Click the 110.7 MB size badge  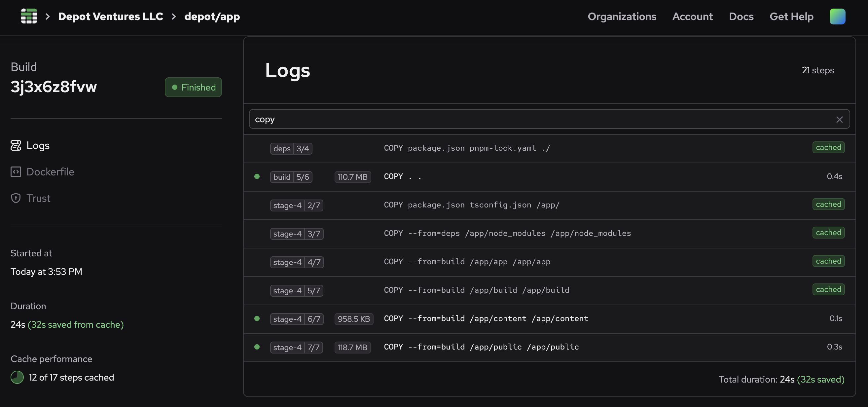click(352, 177)
